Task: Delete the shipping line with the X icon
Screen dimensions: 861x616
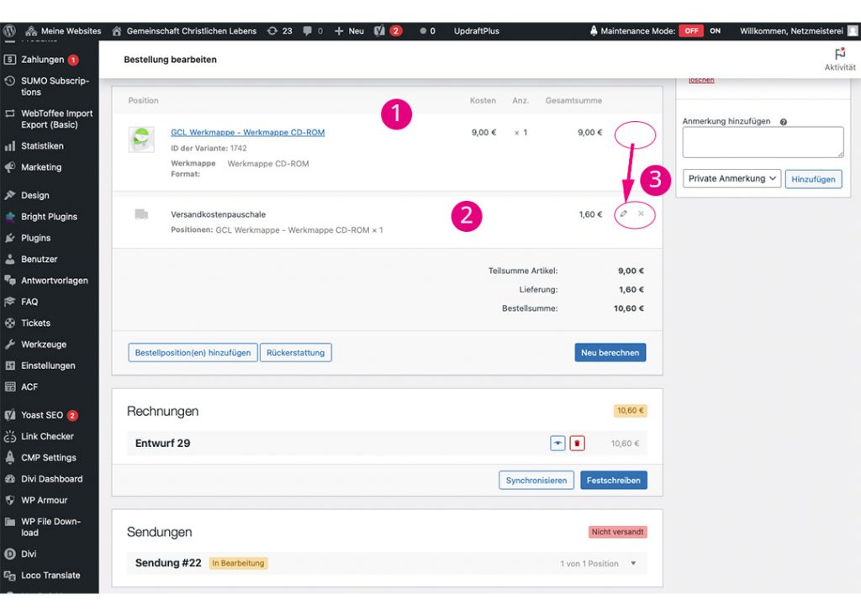Action: (641, 214)
